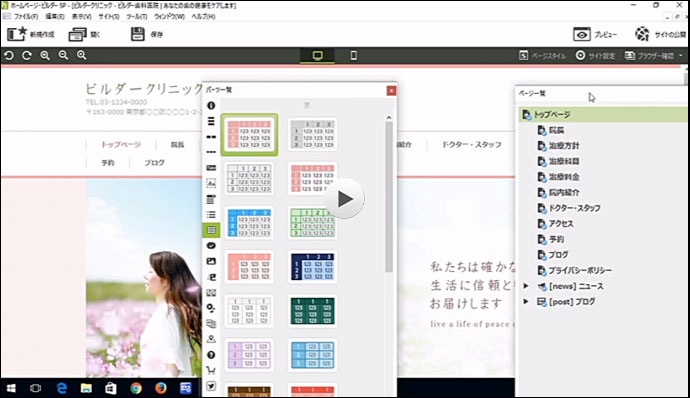This screenshot has height=398, width=690.
Task: Choose the purple table design thumbnail
Action: (249, 355)
